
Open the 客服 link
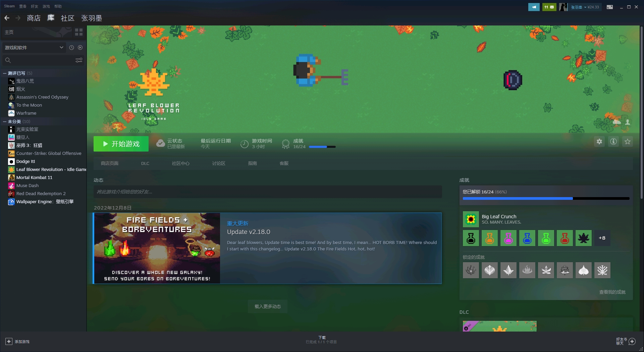click(x=284, y=163)
